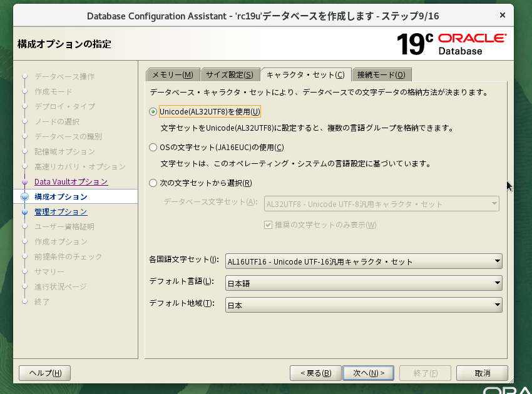Select 次の文字セットから選択(R) radio option

tap(153, 183)
